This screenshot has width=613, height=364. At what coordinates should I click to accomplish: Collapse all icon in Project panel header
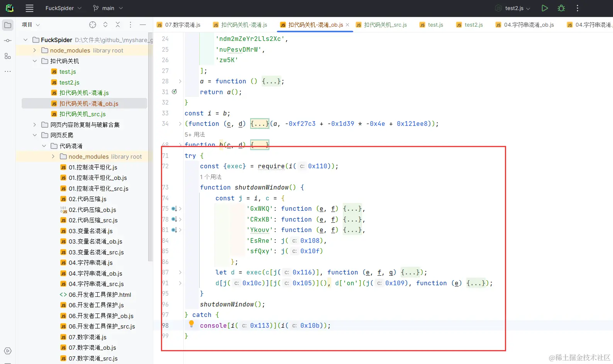click(x=118, y=25)
